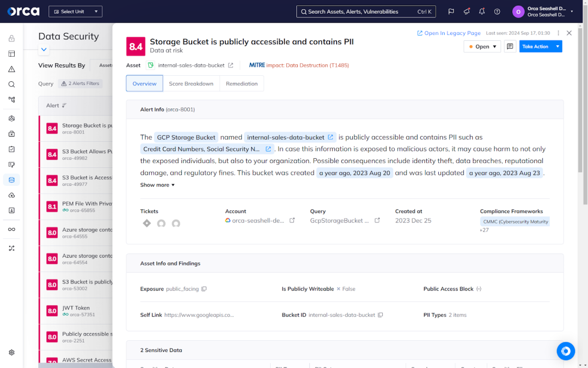The width and height of the screenshot is (588, 368).
Task: Click the Search Assets, Alerts, Vulnerabilities field
Action: click(x=366, y=11)
